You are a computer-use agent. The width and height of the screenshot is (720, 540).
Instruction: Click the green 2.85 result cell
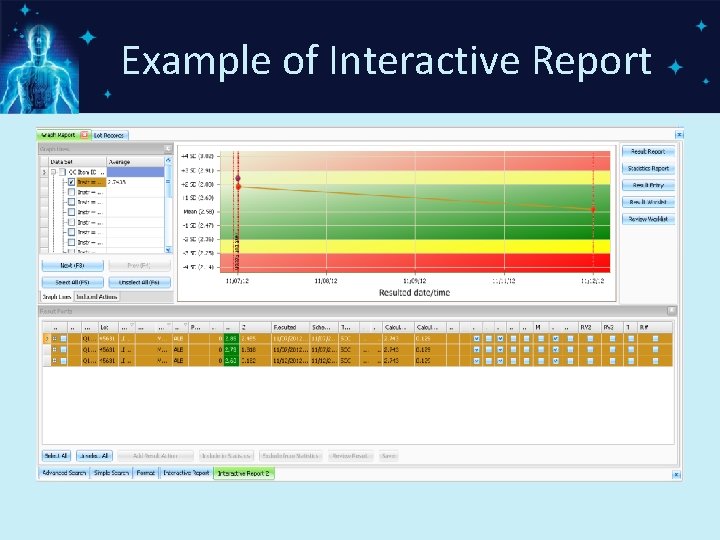231,338
